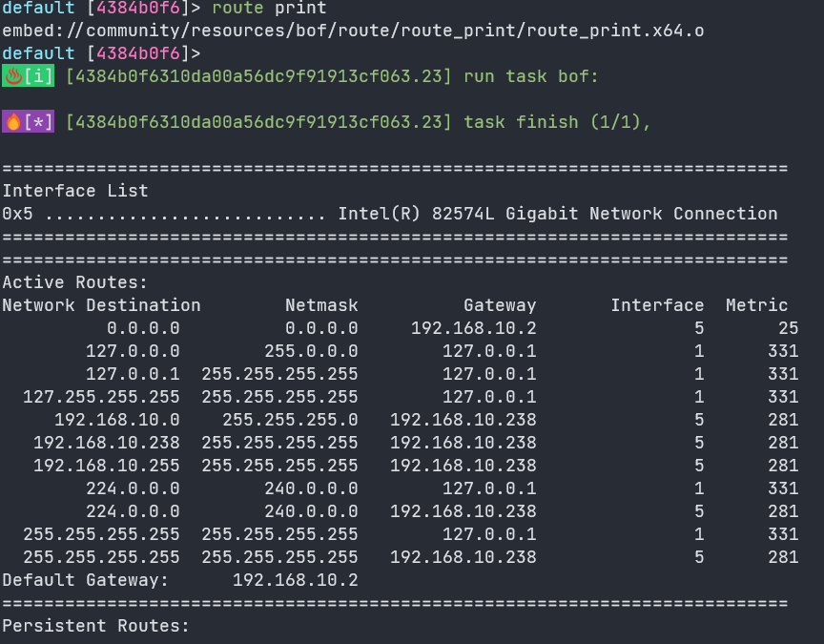Click the 'Metric' column header
The width and height of the screenshot is (824, 644).
click(x=756, y=305)
